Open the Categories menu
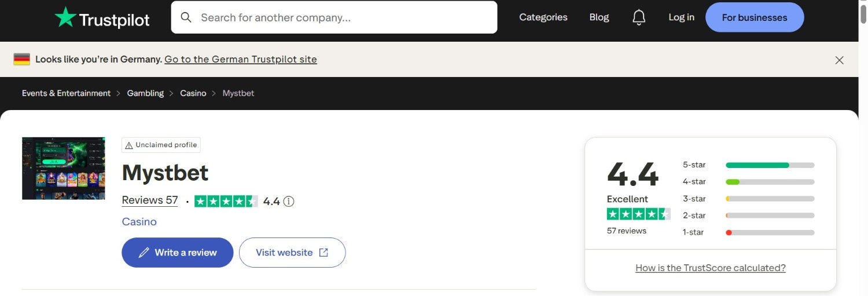 (x=543, y=17)
